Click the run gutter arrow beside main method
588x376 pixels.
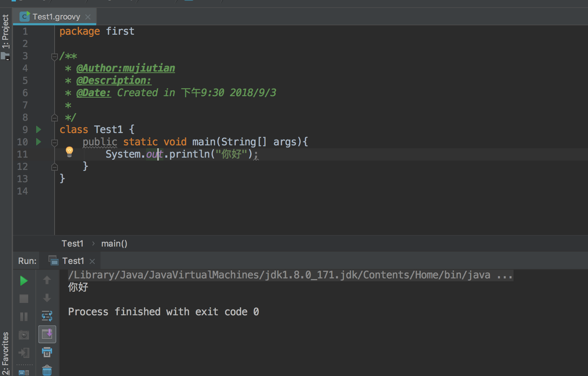[x=39, y=142]
